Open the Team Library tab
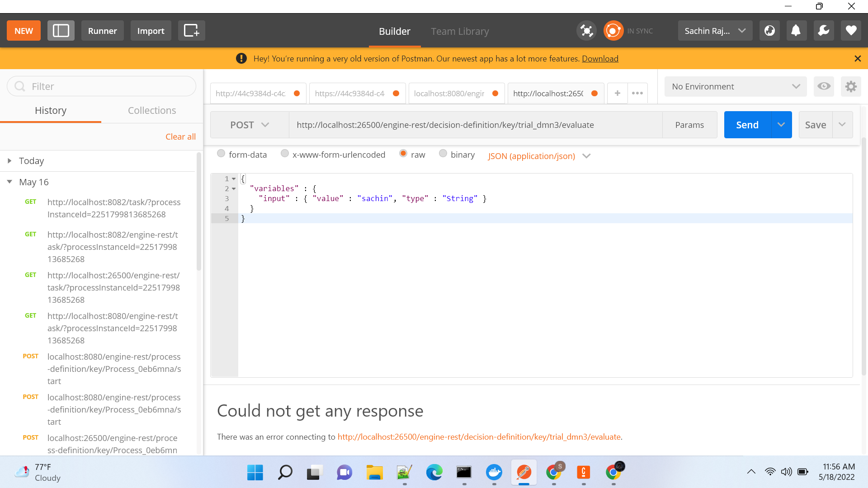Screen dimensions: 868x488 coord(460,31)
